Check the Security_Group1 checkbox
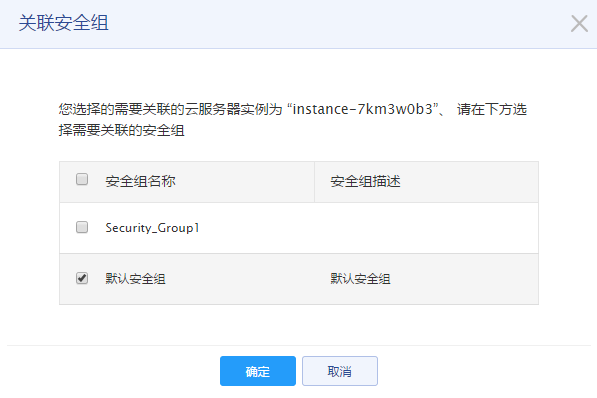Screen dimensions: 597x398 82,227
